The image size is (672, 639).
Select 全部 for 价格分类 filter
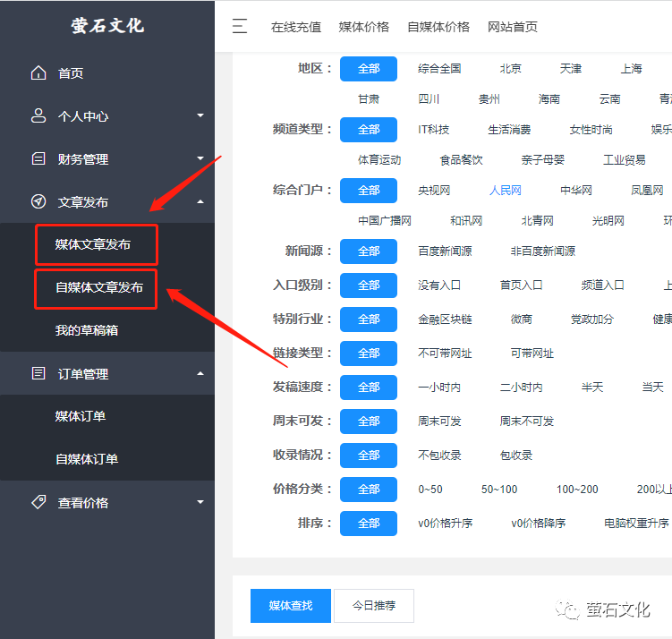369,489
